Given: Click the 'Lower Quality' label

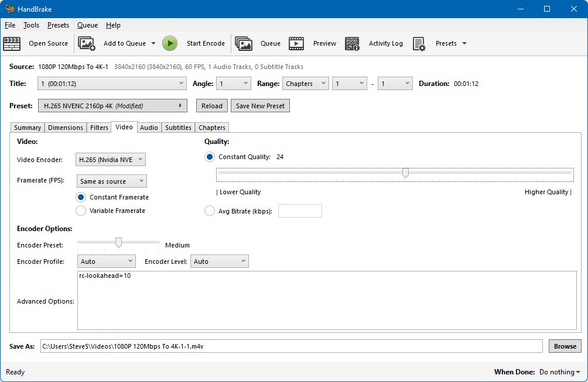Looking at the screenshot, I should click(x=240, y=192).
